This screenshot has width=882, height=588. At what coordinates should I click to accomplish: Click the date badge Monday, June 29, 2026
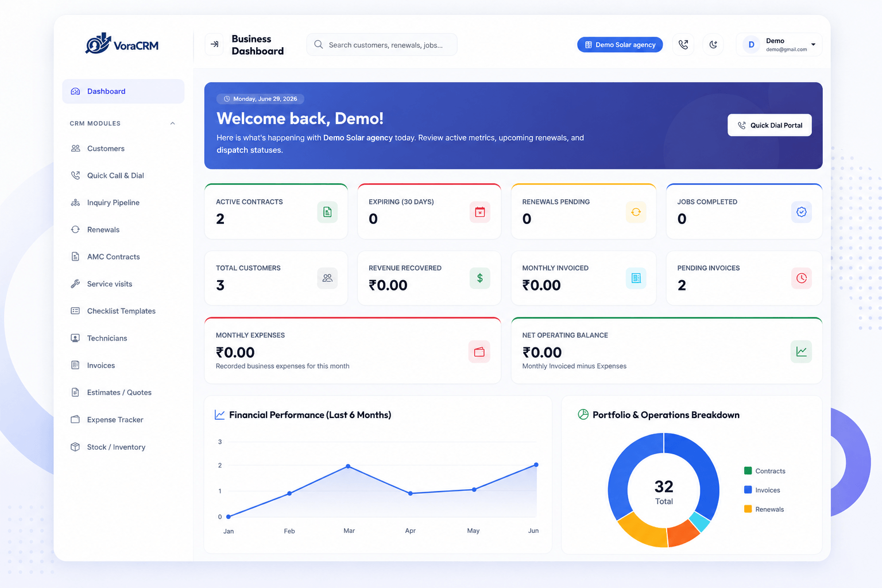pyautogui.click(x=260, y=99)
